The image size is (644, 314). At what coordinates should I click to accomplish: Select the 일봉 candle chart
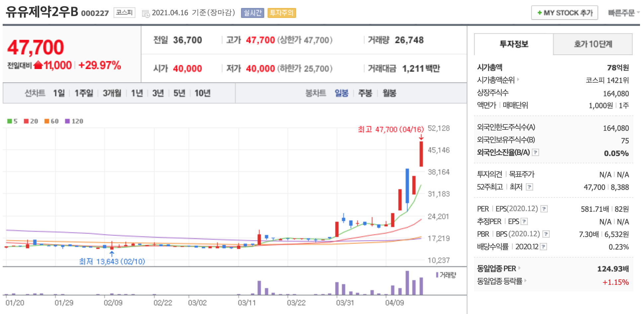342,93
